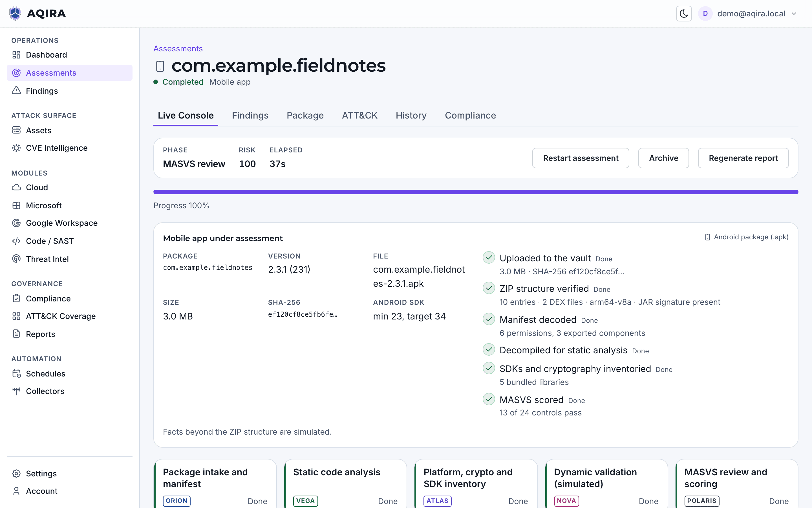
Task: Click the NOVA agent badge
Action: [566, 501]
